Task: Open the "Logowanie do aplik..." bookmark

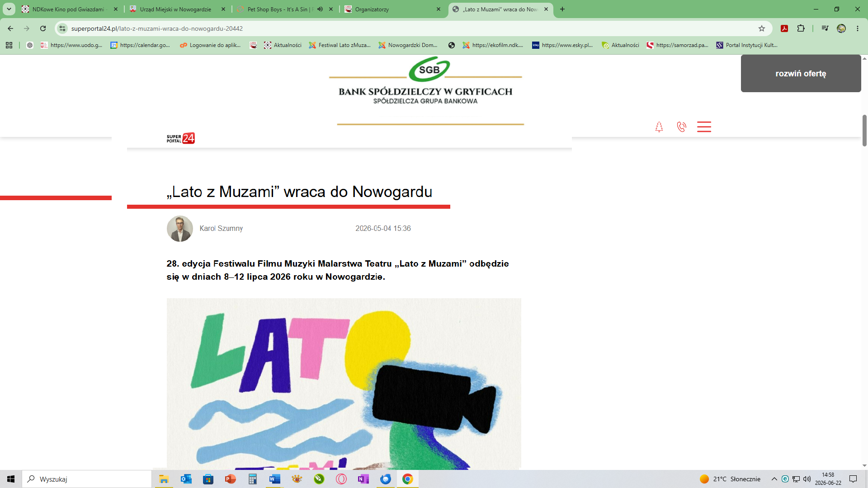Action: point(210,45)
